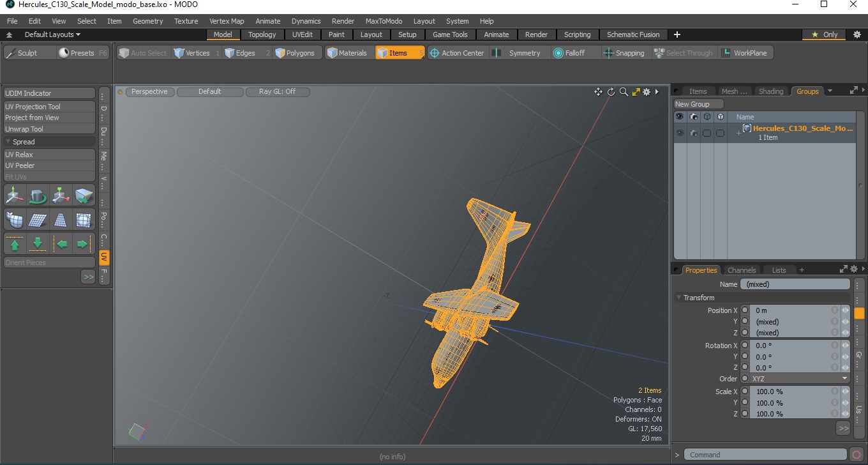The image size is (868, 465).
Task: Toggle Auto Select mode
Action: click(x=142, y=53)
